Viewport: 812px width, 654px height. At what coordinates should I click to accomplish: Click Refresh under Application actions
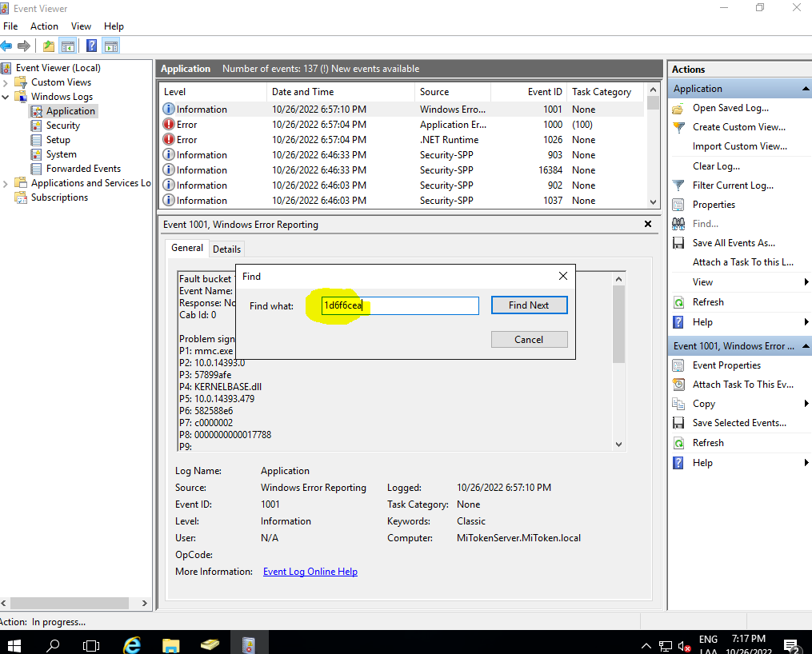coord(708,302)
